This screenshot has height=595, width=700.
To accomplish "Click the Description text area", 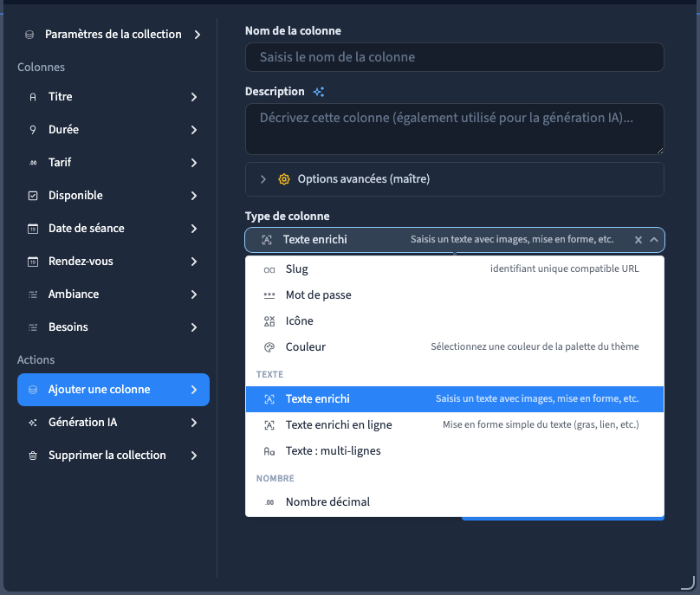I will click(x=455, y=129).
